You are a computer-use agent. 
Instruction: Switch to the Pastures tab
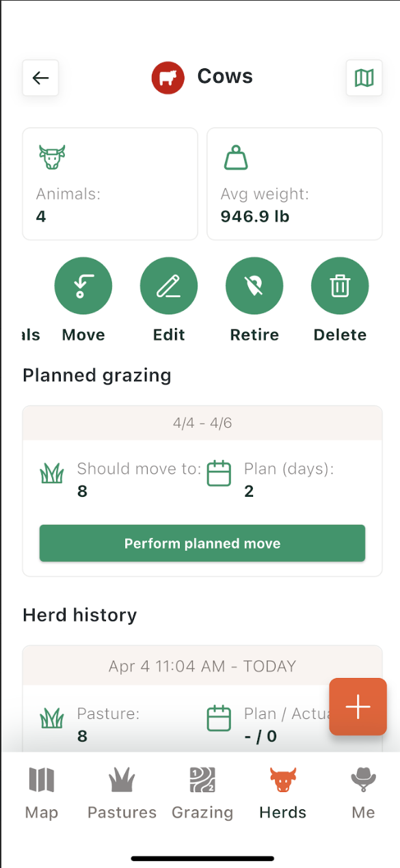[122, 793]
